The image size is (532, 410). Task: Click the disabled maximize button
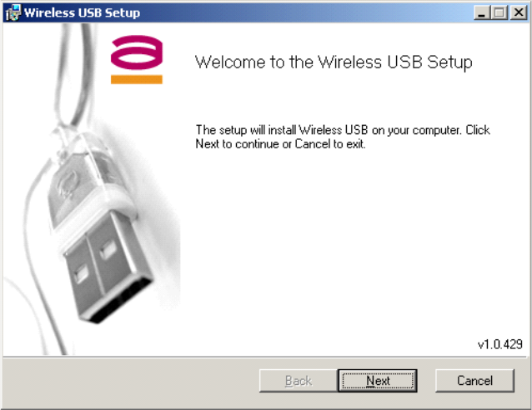[499, 12]
